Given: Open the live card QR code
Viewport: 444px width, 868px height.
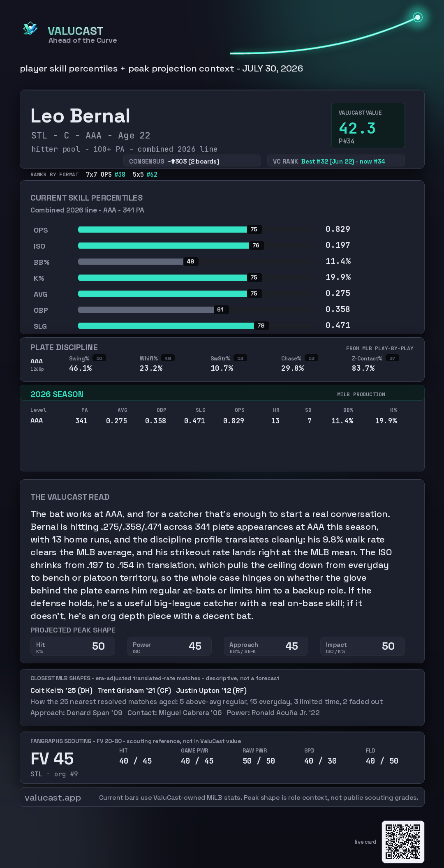Looking at the screenshot, I should coord(403,842).
